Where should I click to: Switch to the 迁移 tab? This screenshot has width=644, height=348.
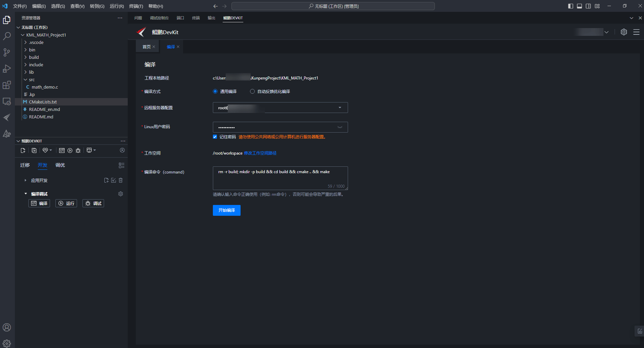tap(25, 165)
